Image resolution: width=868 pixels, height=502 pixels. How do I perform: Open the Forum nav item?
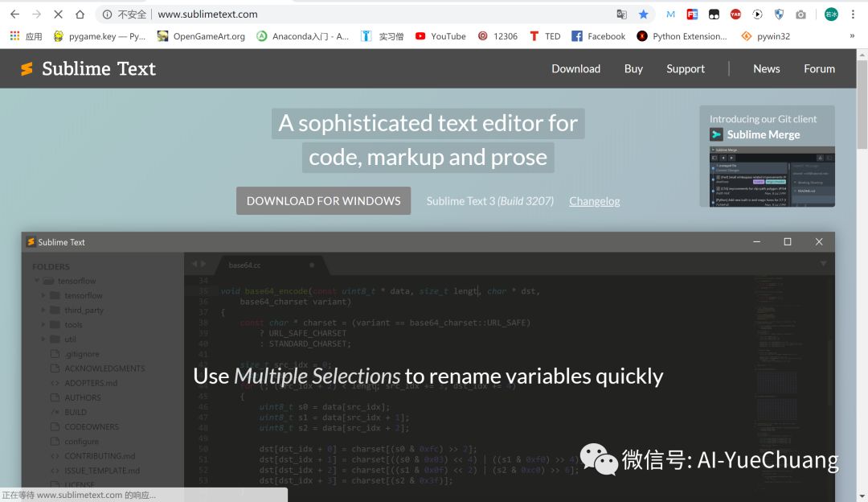pyautogui.click(x=819, y=68)
